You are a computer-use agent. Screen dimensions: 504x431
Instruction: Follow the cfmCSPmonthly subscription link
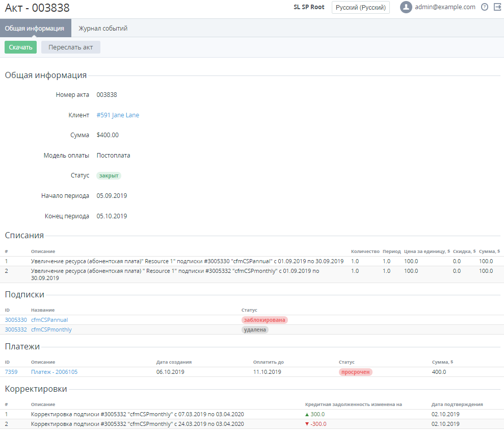coord(51,329)
